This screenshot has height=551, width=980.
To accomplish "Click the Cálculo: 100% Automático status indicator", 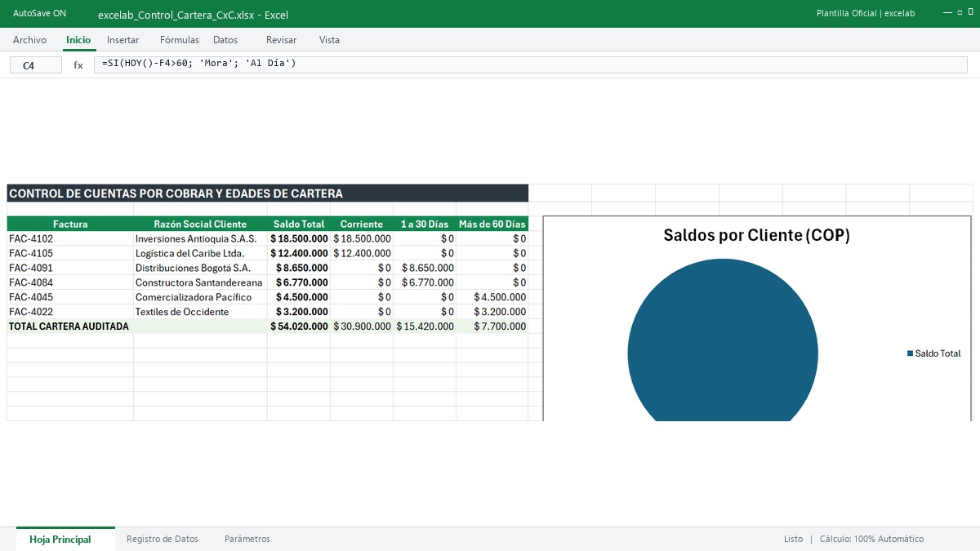I will [871, 539].
